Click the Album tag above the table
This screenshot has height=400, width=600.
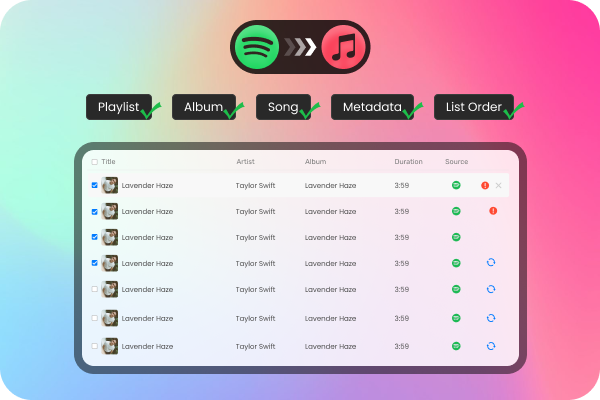(203, 107)
